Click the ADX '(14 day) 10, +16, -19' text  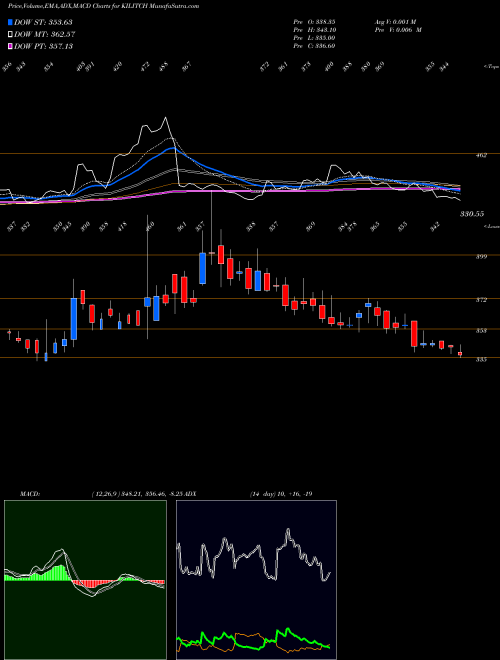point(280,494)
